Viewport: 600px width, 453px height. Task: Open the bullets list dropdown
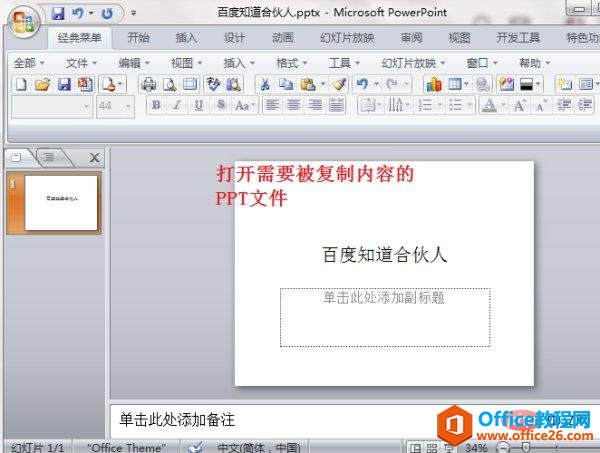[x=470, y=105]
